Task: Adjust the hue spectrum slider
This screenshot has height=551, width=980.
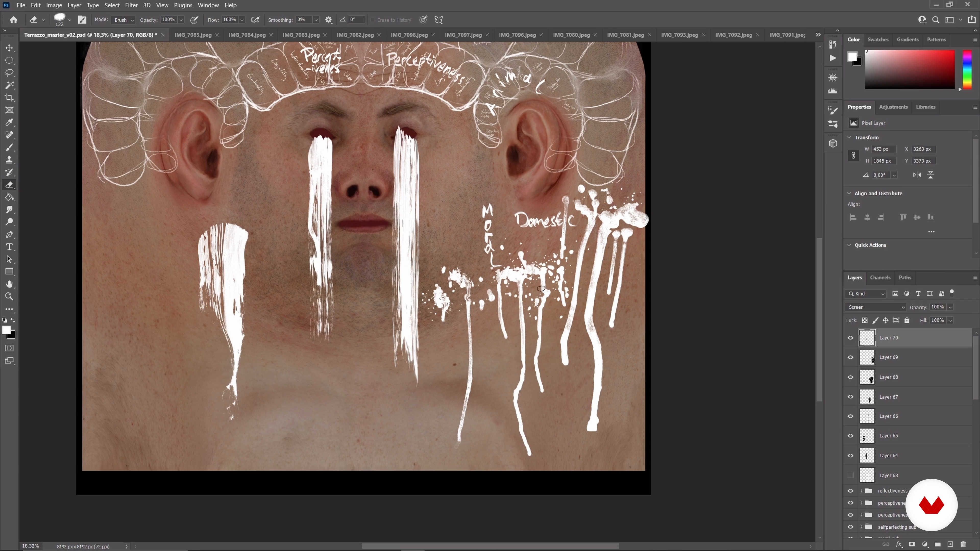Action: coord(967,70)
